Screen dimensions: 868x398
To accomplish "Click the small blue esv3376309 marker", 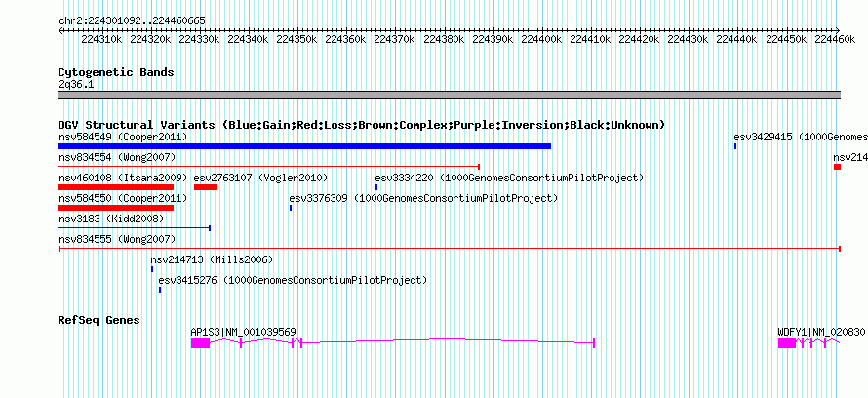I will coord(291,208).
